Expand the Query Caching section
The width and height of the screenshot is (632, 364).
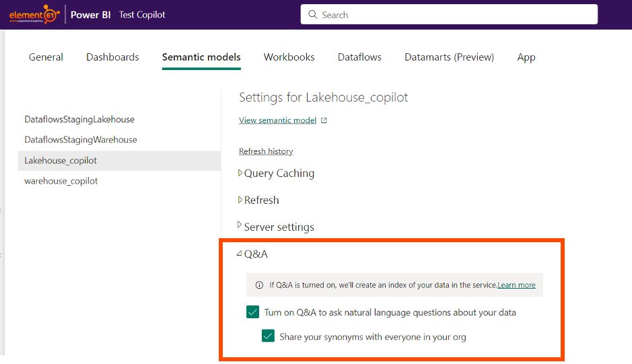pyautogui.click(x=240, y=173)
